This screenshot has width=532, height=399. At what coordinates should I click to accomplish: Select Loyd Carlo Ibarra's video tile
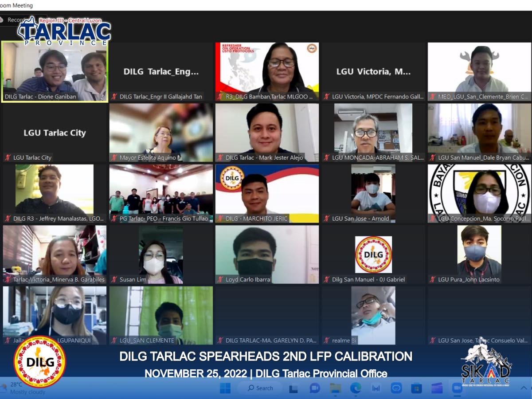point(267,254)
